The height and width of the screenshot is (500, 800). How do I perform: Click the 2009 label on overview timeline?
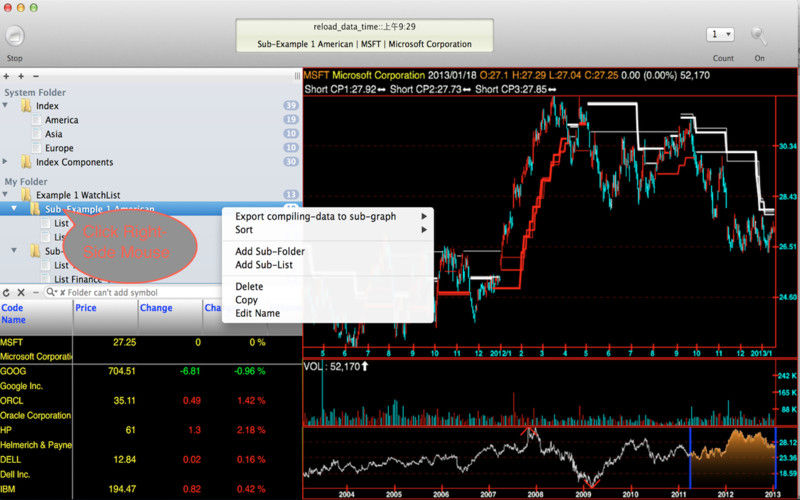click(x=583, y=494)
